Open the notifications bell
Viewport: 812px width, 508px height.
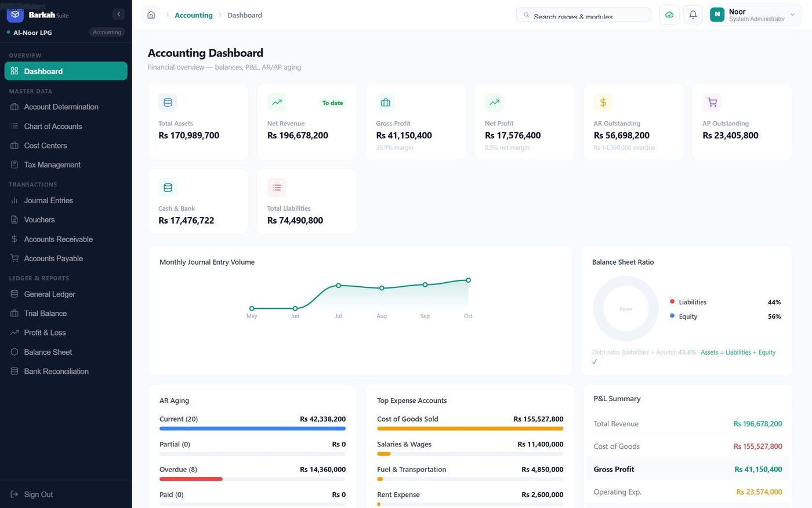[x=693, y=15]
